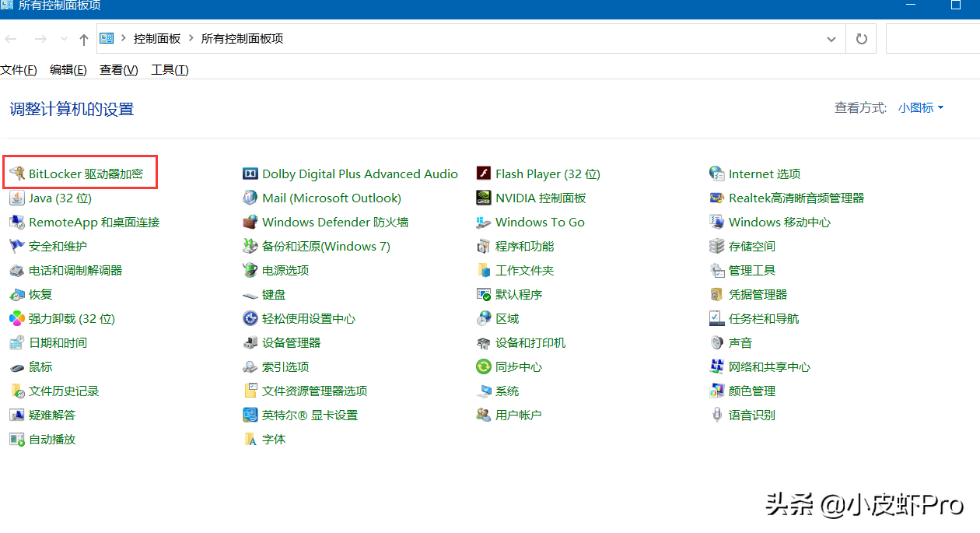Open the 索引选项 link
The height and width of the screenshot is (533, 980).
pos(285,366)
